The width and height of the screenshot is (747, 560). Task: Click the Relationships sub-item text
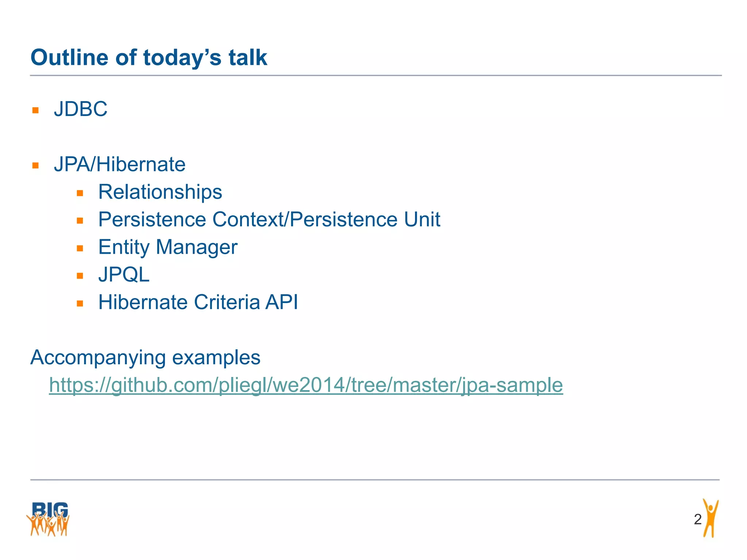[160, 192]
